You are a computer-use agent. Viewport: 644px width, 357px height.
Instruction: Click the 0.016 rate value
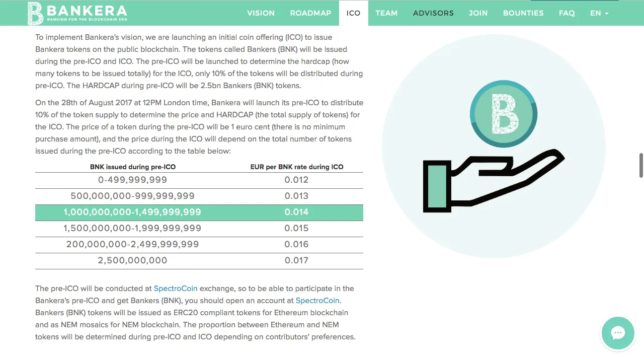pos(296,244)
